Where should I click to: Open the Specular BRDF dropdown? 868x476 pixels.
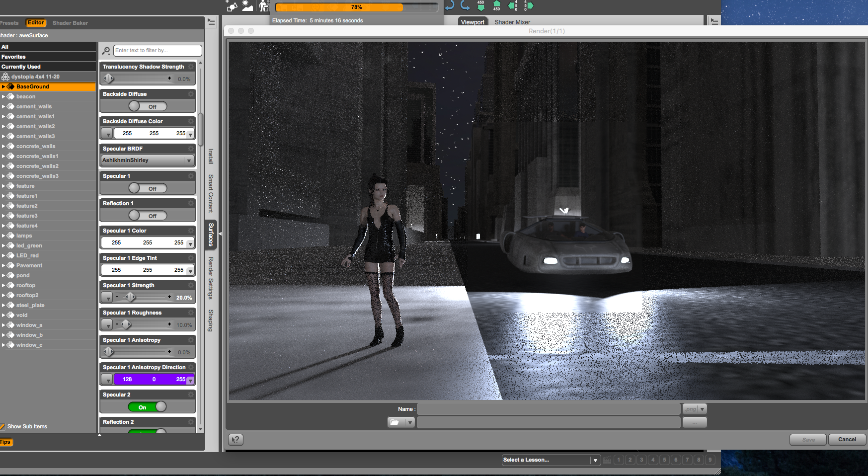pos(148,160)
